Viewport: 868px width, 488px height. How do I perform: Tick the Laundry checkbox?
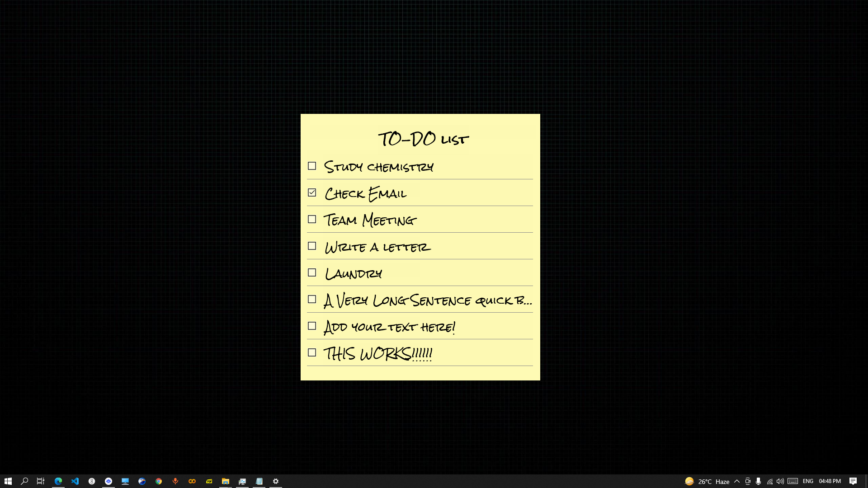click(312, 272)
